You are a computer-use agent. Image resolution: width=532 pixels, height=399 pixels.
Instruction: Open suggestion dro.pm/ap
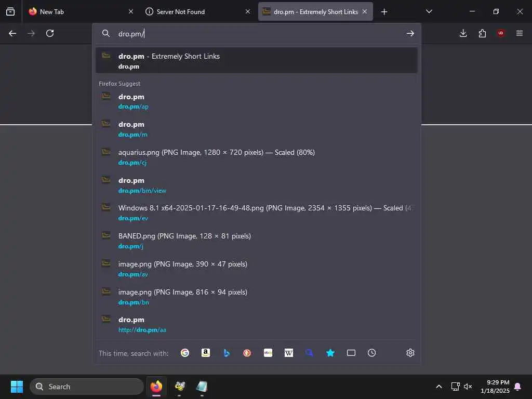click(x=257, y=101)
